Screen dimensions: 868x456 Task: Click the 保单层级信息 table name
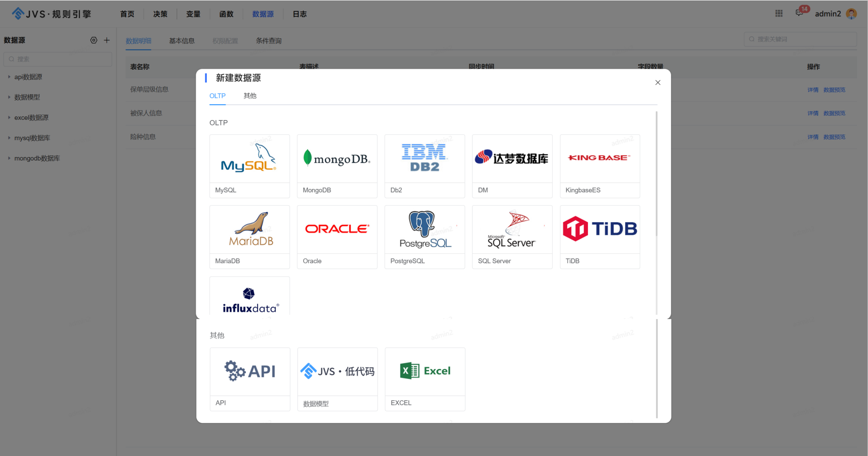149,89
